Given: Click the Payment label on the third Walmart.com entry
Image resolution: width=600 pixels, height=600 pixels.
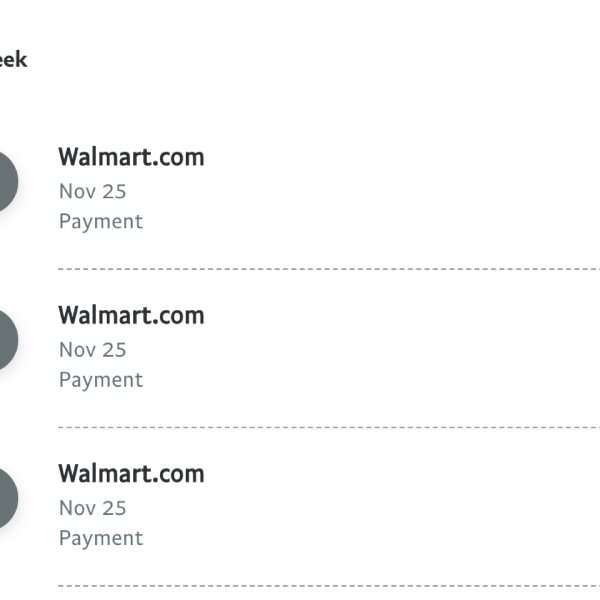Looking at the screenshot, I should pyautogui.click(x=101, y=538).
